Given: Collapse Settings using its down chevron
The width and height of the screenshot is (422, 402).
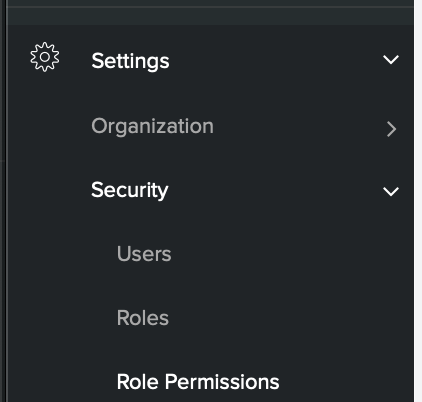Looking at the screenshot, I should [391, 60].
